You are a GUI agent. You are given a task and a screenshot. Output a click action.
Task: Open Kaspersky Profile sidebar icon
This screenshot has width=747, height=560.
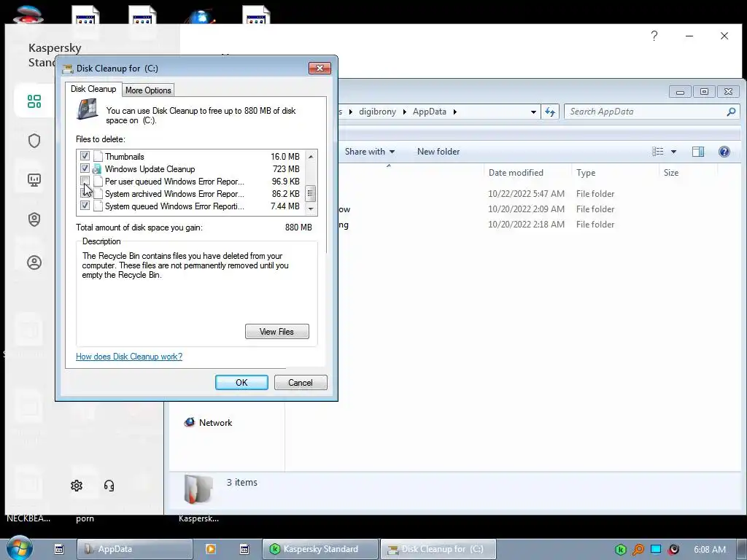tap(34, 262)
